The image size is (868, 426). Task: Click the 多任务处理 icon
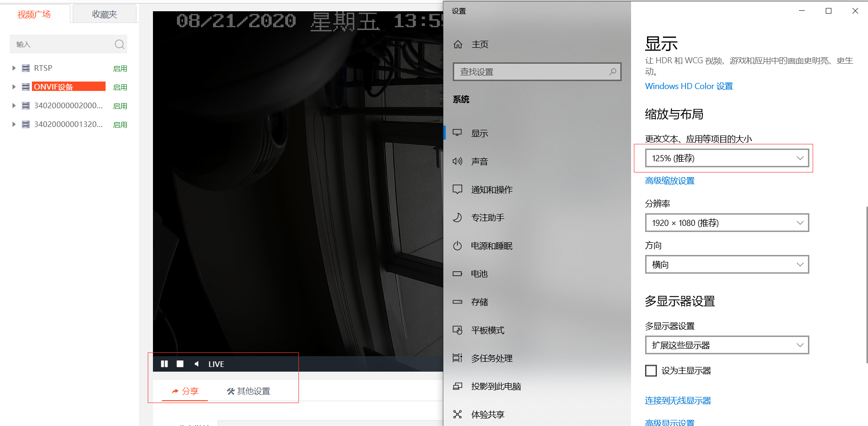tap(457, 358)
